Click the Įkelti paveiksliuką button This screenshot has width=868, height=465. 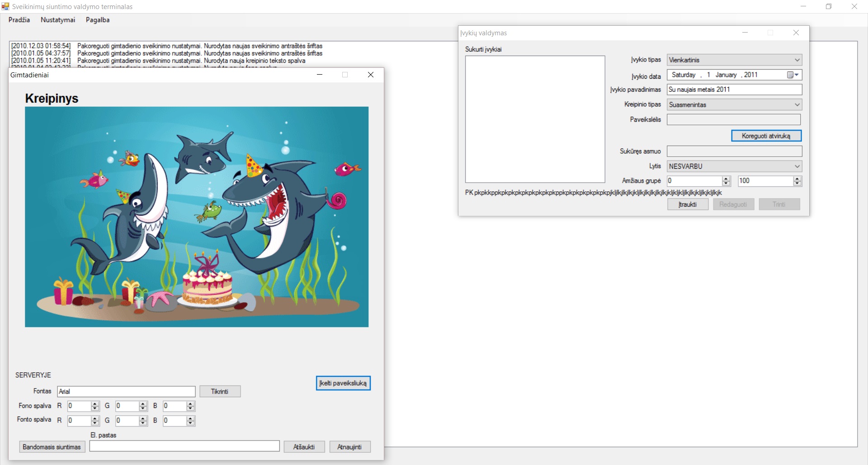343,383
